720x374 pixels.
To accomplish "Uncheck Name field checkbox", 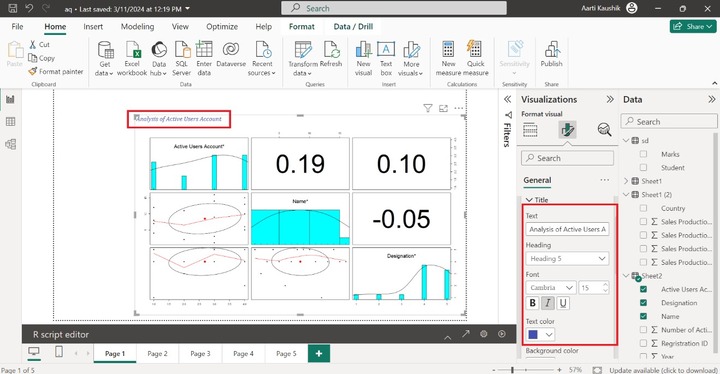I will (643, 316).
